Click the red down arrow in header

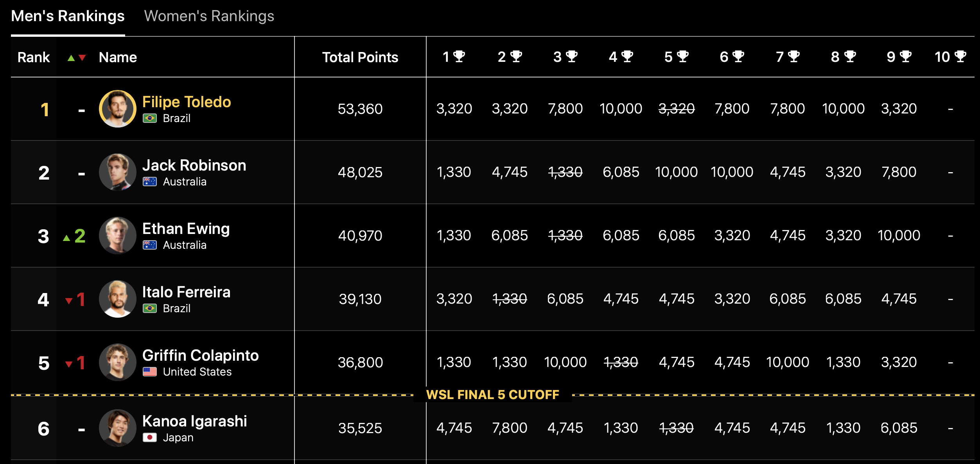(82, 58)
